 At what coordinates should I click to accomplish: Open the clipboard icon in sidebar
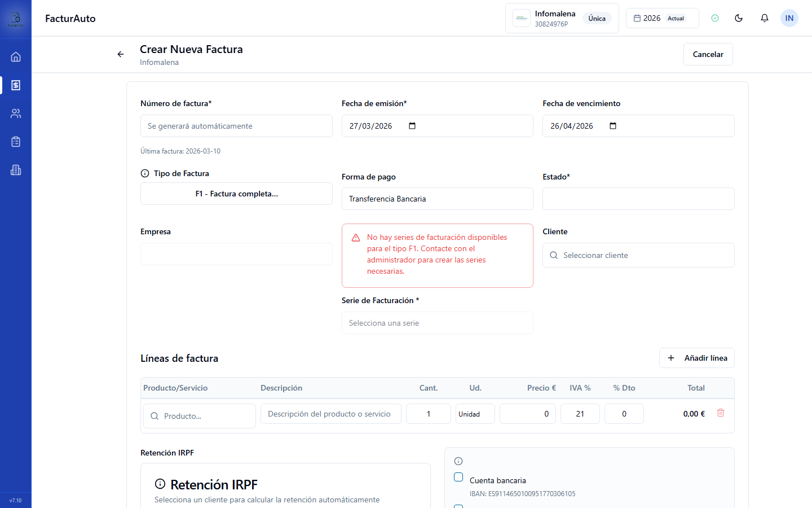16,142
